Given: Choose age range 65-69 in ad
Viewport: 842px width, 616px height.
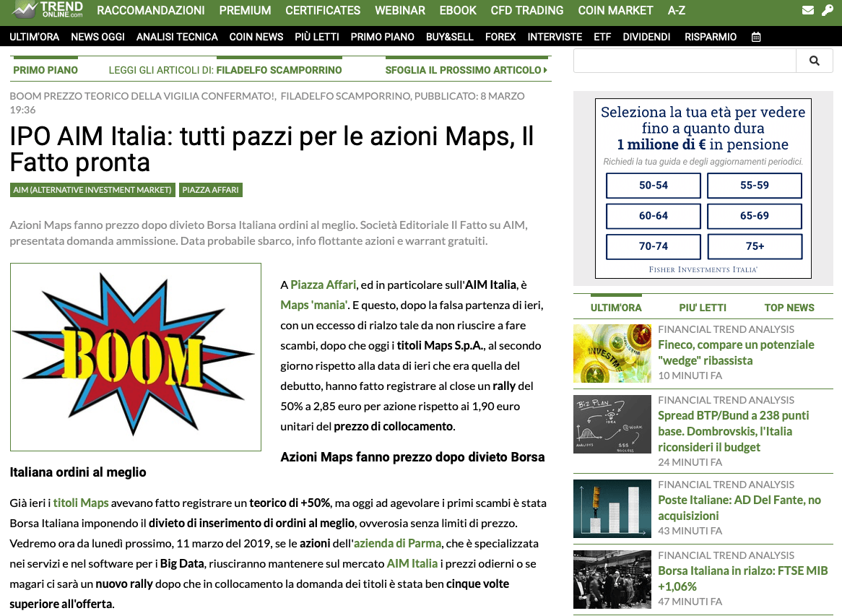Looking at the screenshot, I should 755,216.
